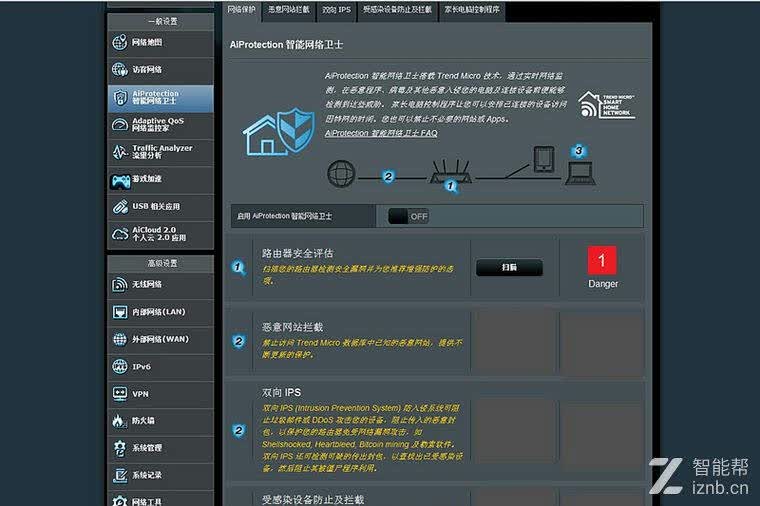Screen dimensions: 760x506
Task: Open the 无线网络 wireless icon
Action: [x=120, y=285]
